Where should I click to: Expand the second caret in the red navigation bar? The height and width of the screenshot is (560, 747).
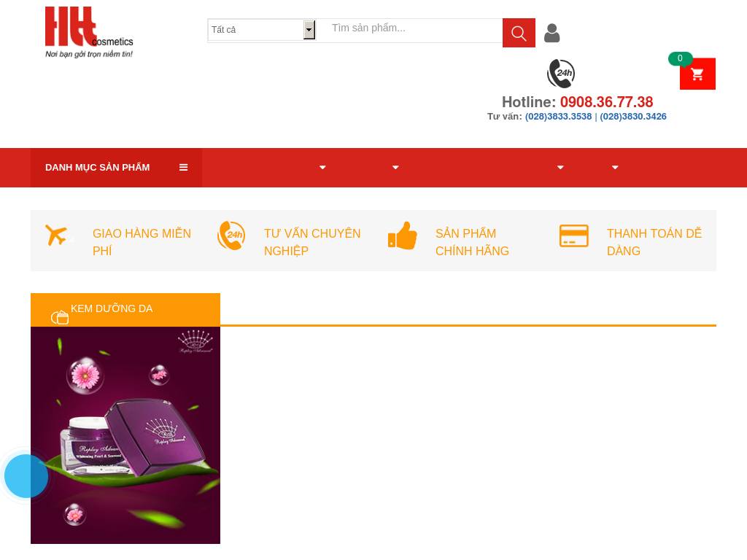(395, 168)
